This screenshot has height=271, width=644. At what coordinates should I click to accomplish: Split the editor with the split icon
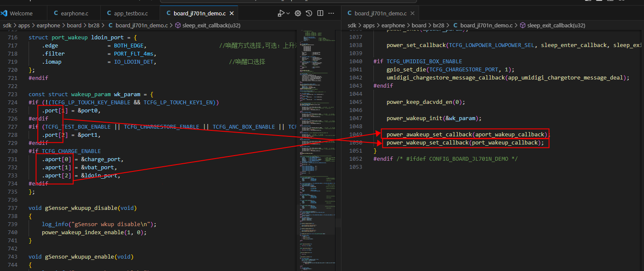point(321,14)
